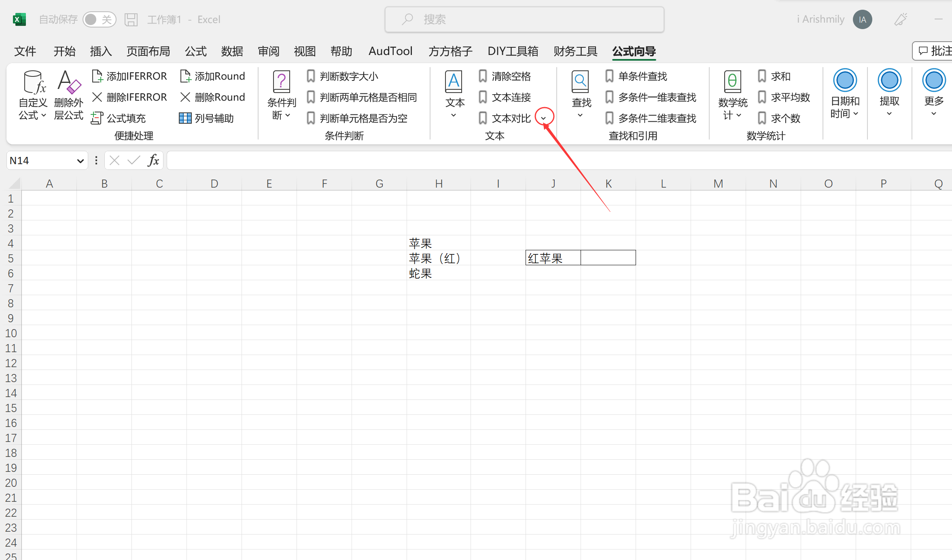The image size is (952, 560).
Task: Switch to the 方方格子 ribbon tab
Action: pos(450,51)
